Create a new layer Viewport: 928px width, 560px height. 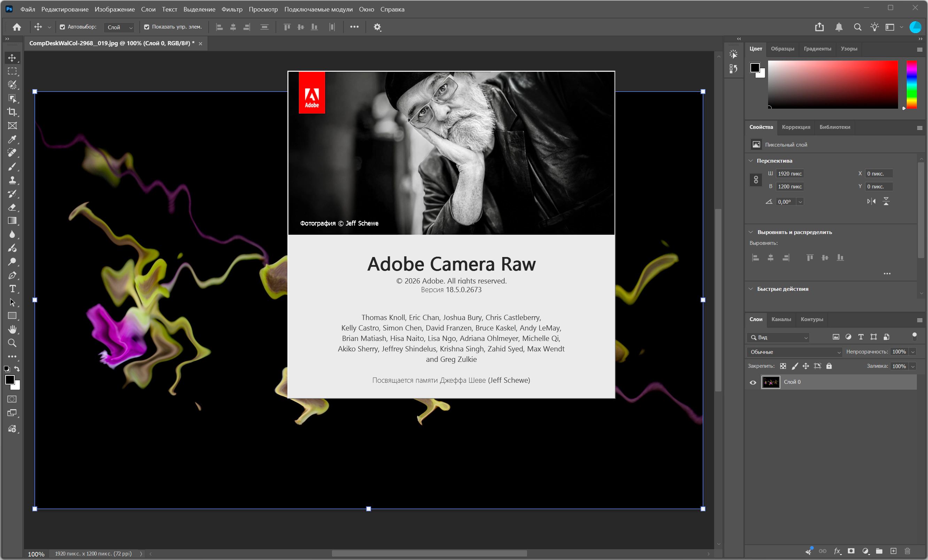tap(894, 551)
